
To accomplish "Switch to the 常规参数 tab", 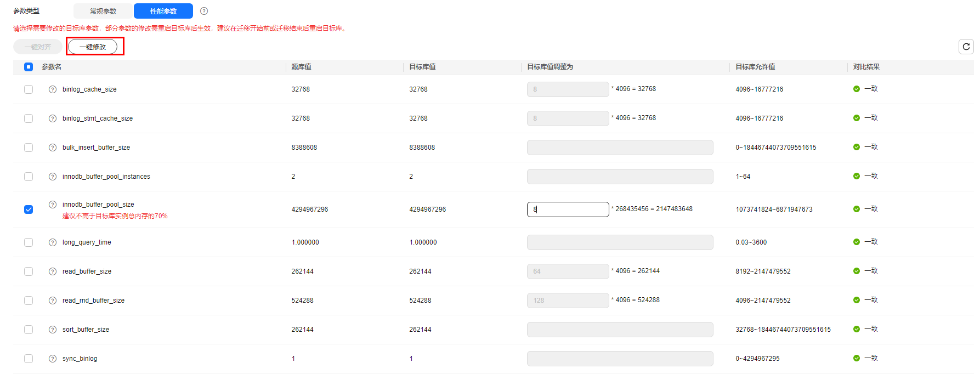I will [103, 11].
